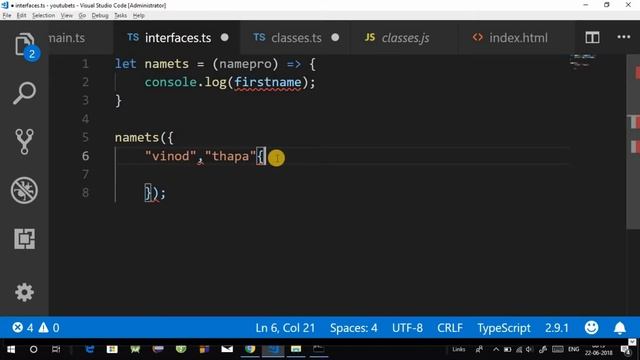
Task: Open the Search view icon
Action: click(24, 93)
